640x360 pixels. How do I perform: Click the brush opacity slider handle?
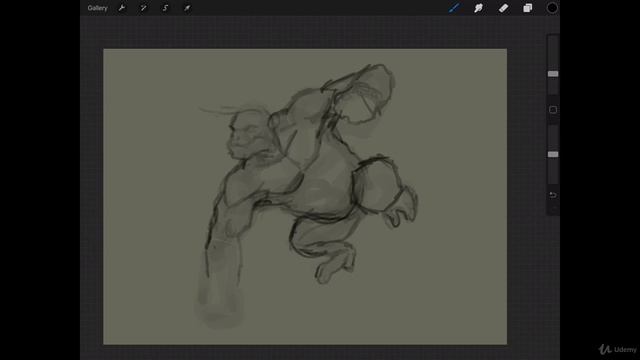coord(553,154)
